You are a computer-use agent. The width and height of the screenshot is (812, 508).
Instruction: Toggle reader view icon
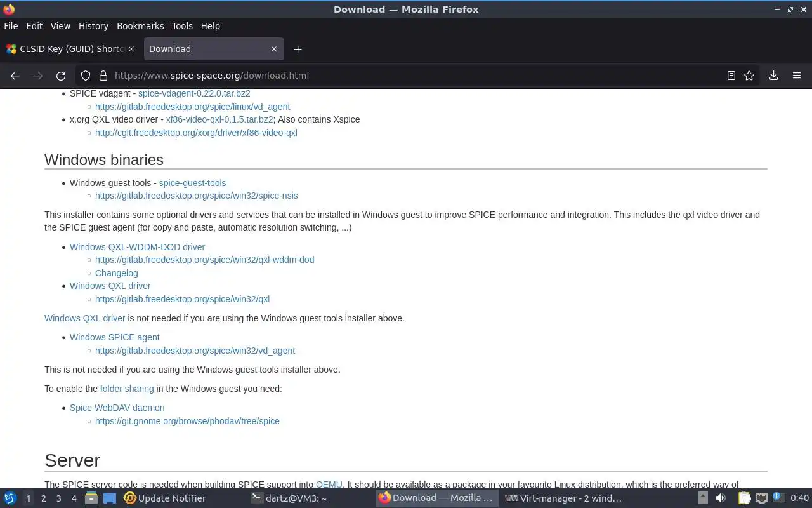pyautogui.click(x=731, y=76)
